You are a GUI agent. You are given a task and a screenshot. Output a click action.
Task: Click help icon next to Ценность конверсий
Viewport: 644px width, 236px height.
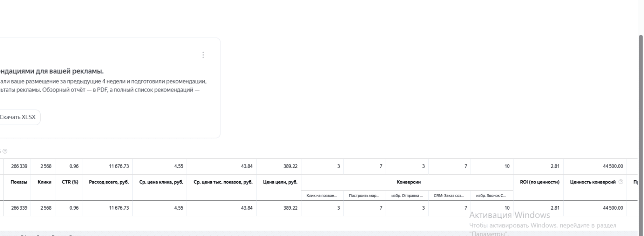click(x=621, y=182)
